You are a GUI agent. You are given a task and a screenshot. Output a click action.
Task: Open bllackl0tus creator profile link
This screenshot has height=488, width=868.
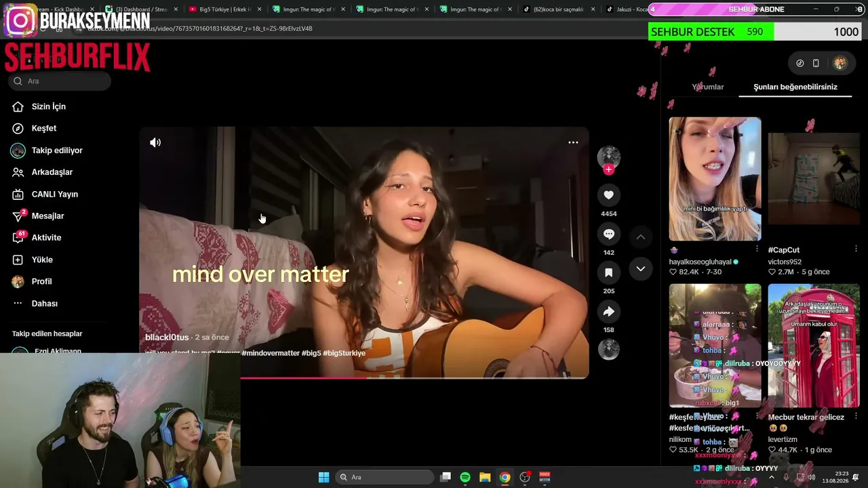tap(167, 338)
